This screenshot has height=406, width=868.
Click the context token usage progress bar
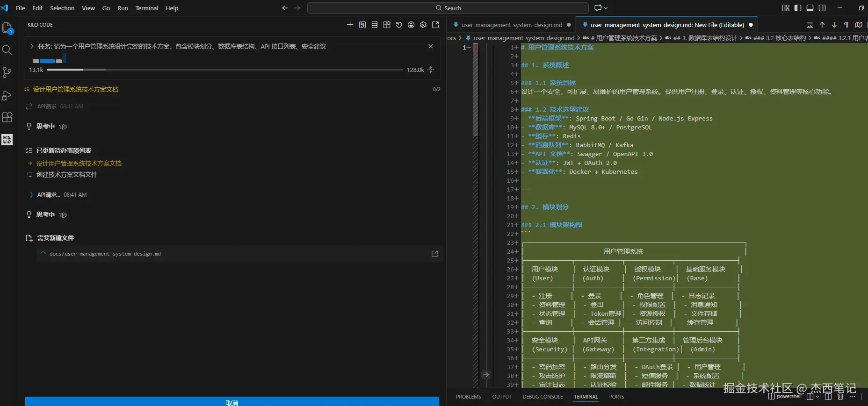[224, 70]
